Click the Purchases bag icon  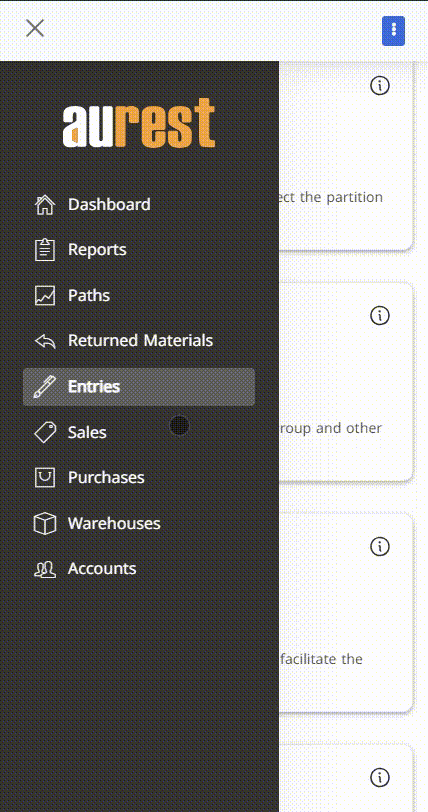[45, 477]
